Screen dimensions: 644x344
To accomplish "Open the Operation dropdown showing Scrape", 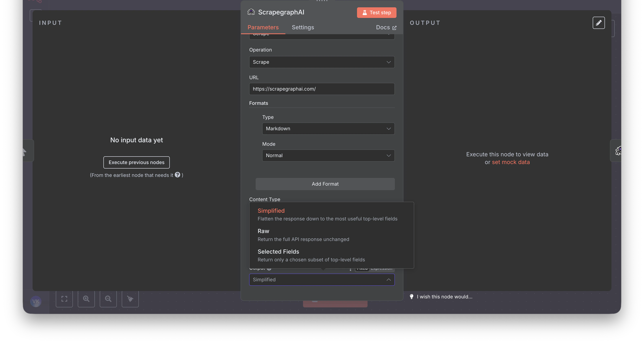I will tap(322, 62).
